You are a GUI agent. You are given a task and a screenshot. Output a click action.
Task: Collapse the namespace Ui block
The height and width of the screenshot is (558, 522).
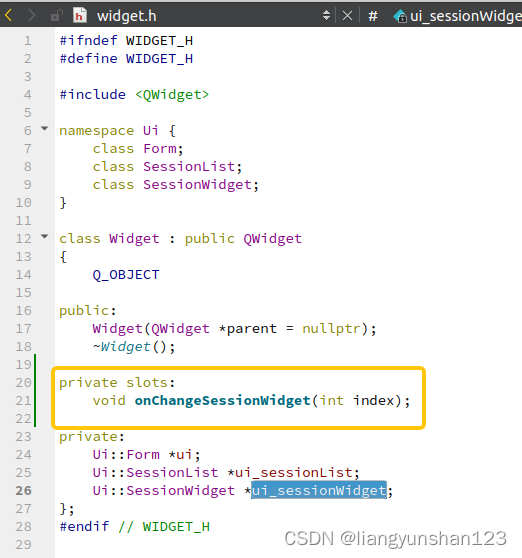pos(44,128)
